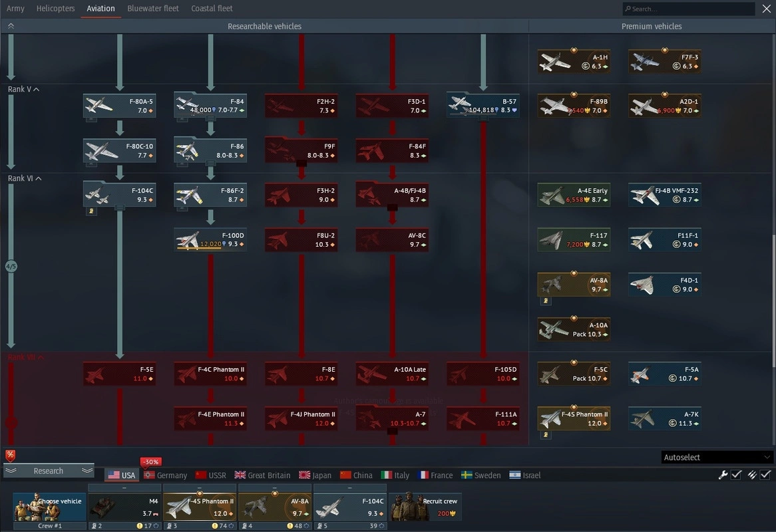This screenshot has width=776, height=532.
Task: Select the F-117 premium aircraft
Action: pyautogui.click(x=574, y=239)
